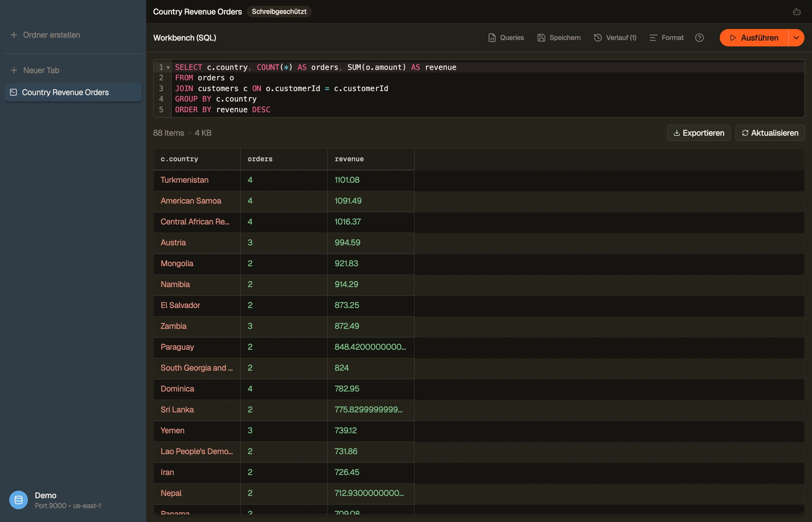The image size is (812, 522).
Task: Click the revenue column header
Action: [371, 159]
